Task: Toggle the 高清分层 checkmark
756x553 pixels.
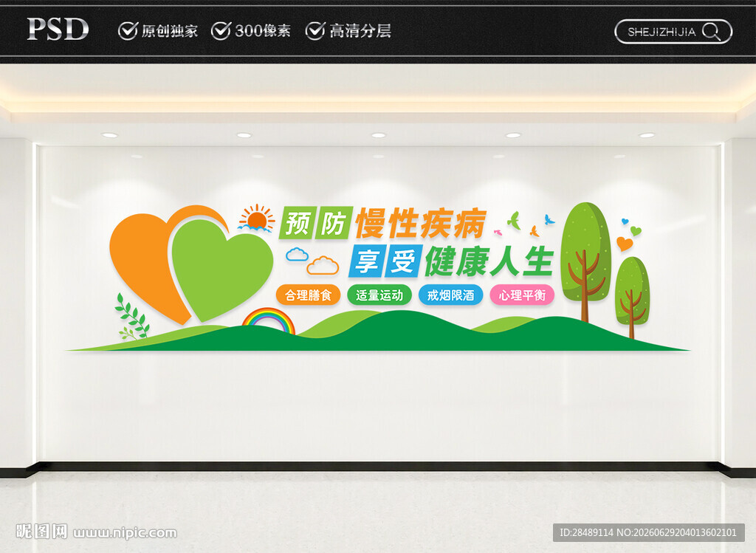Action: (x=315, y=31)
